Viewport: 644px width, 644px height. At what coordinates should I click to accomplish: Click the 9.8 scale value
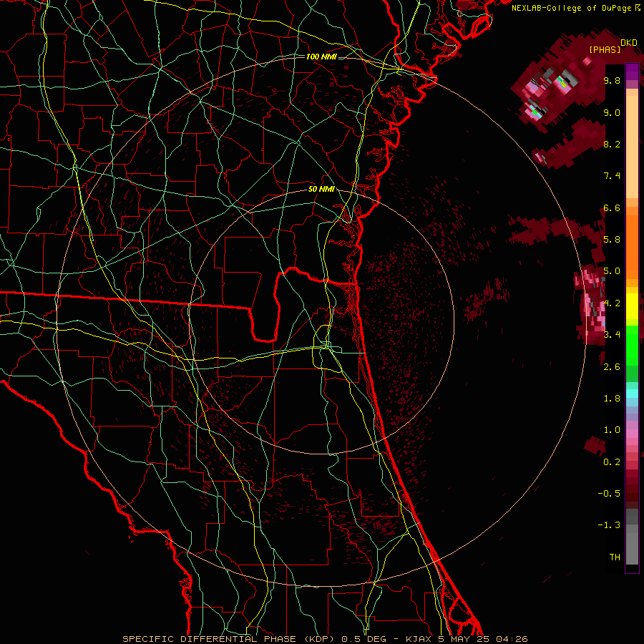612,80
